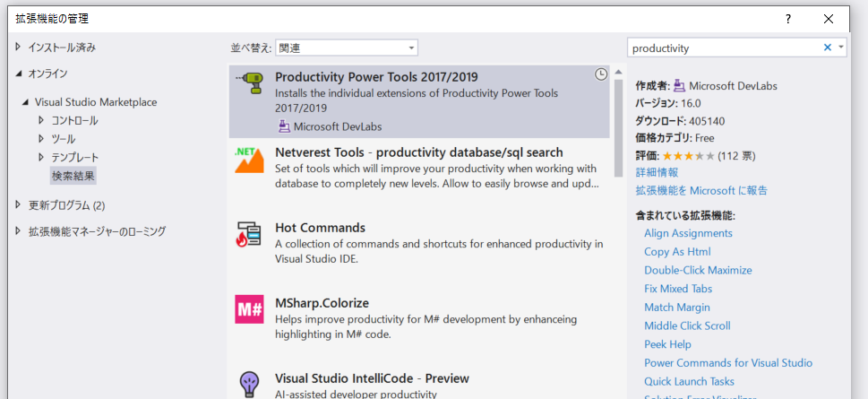Click the Netverest Tools .NET icon
Screen dimensions: 868x399
(249, 160)
